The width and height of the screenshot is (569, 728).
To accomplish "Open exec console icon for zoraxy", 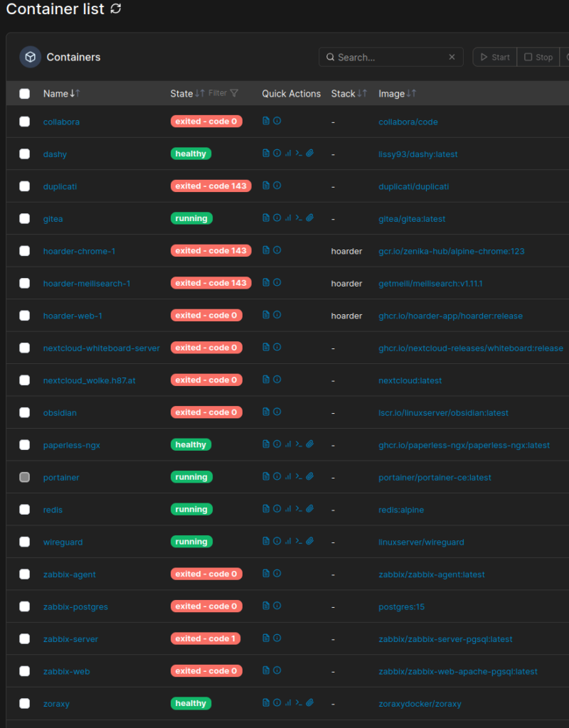I will point(299,703).
